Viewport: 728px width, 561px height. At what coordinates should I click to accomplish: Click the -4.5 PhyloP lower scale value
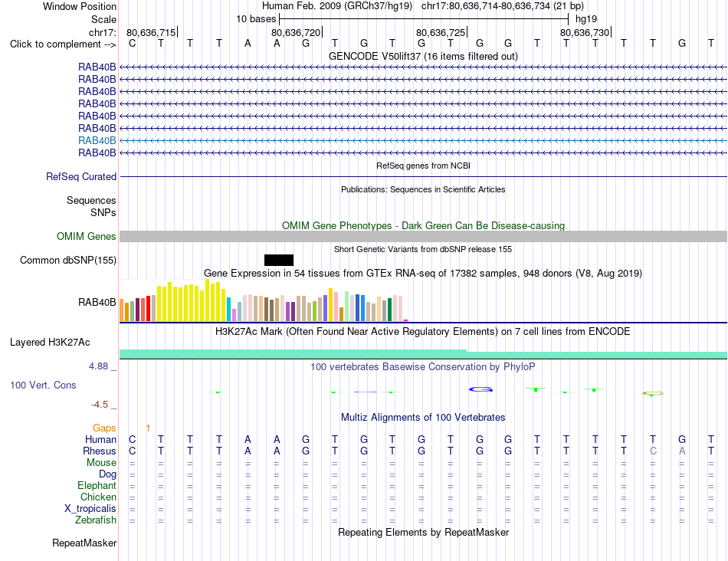tap(100, 405)
